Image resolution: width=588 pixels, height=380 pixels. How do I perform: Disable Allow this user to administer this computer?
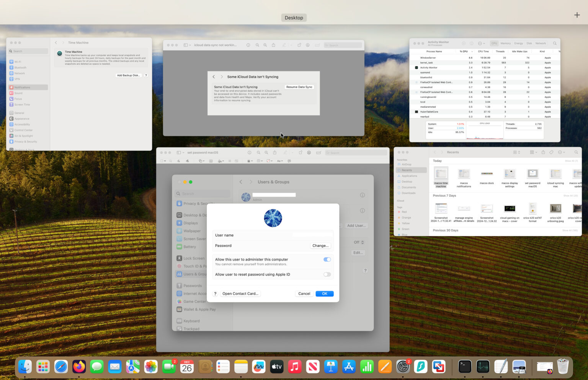point(327,259)
